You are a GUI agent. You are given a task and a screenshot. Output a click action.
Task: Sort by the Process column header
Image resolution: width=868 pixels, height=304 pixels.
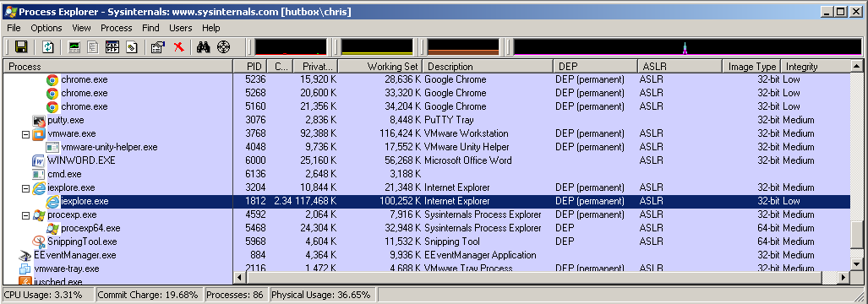pos(117,67)
